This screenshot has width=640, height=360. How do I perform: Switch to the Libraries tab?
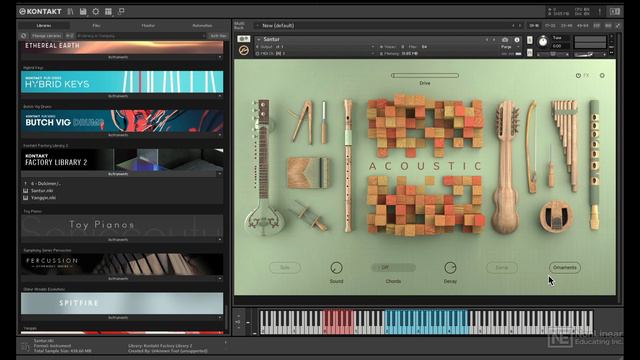click(x=44, y=26)
